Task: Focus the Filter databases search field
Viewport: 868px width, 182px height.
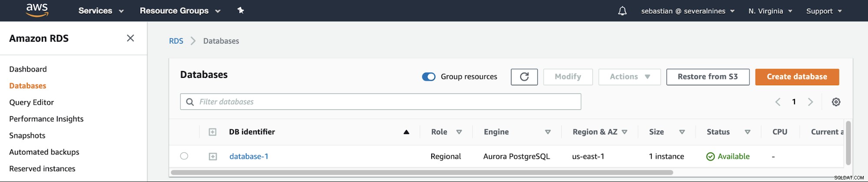Action: (x=380, y=102)
